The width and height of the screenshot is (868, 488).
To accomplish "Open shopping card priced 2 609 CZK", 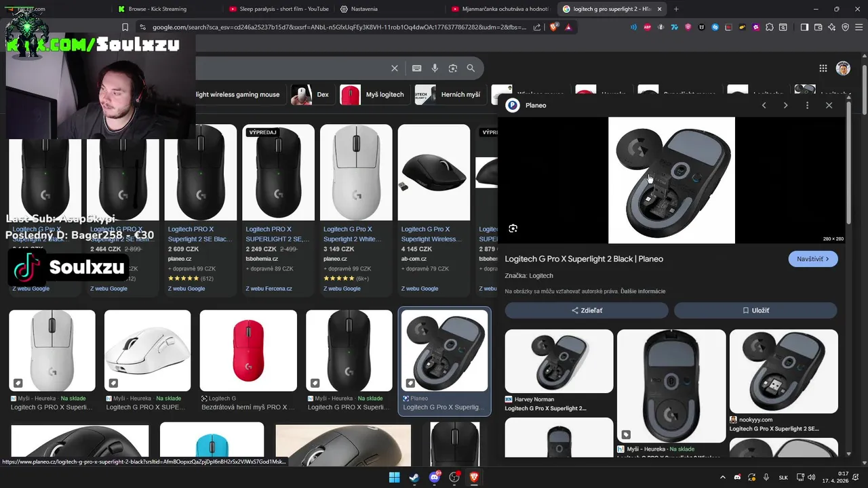I will [201, 210].
